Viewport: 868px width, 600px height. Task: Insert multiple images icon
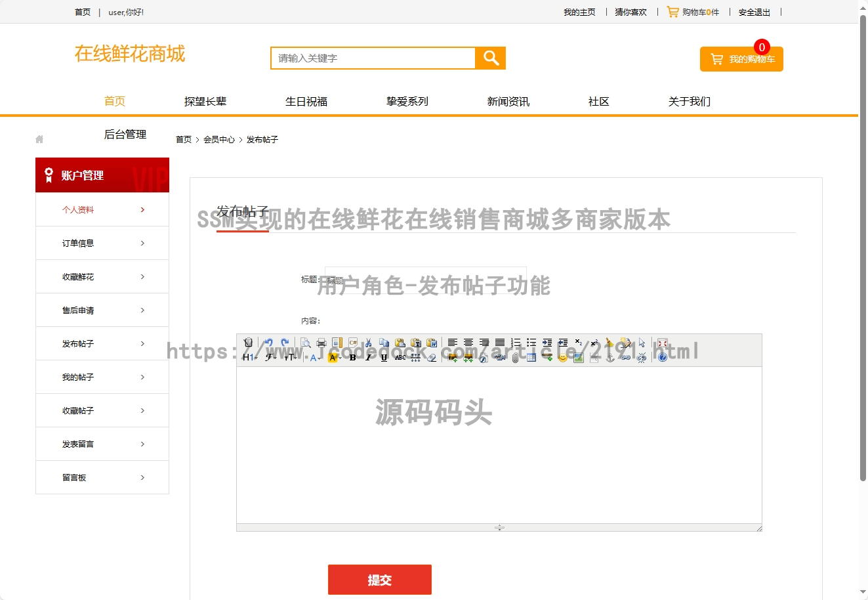[x=468, y=358]
